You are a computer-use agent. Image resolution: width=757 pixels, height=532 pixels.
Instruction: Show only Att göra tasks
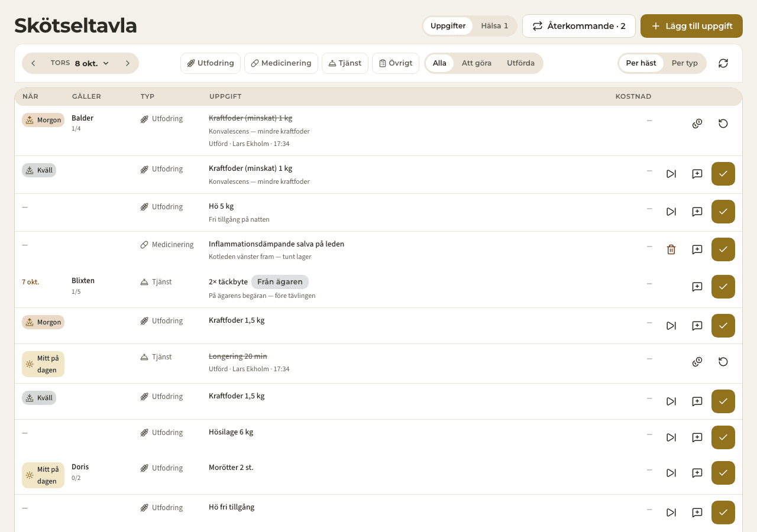coord(477,63)
